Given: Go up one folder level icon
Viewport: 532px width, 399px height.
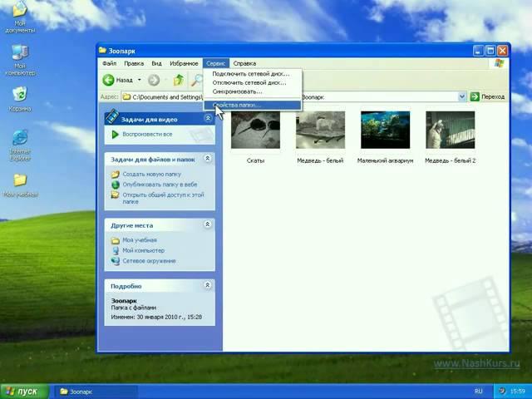Looking at the screenshot, I should click(179, 81).
